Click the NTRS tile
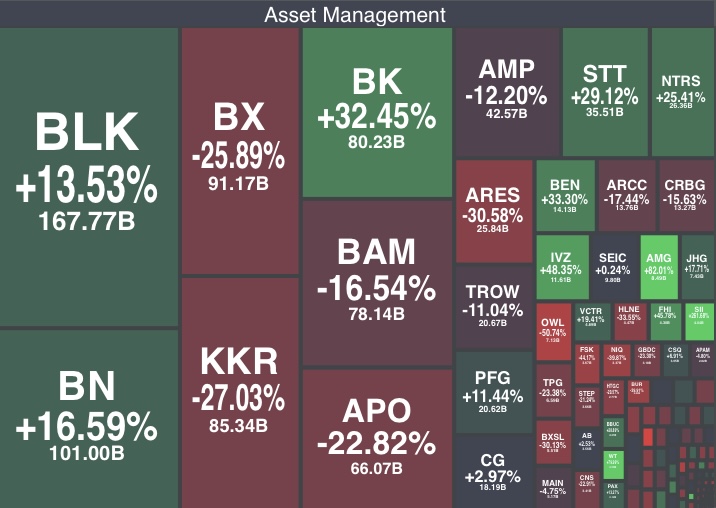This screenshot has height=508, width=716. 681,90
